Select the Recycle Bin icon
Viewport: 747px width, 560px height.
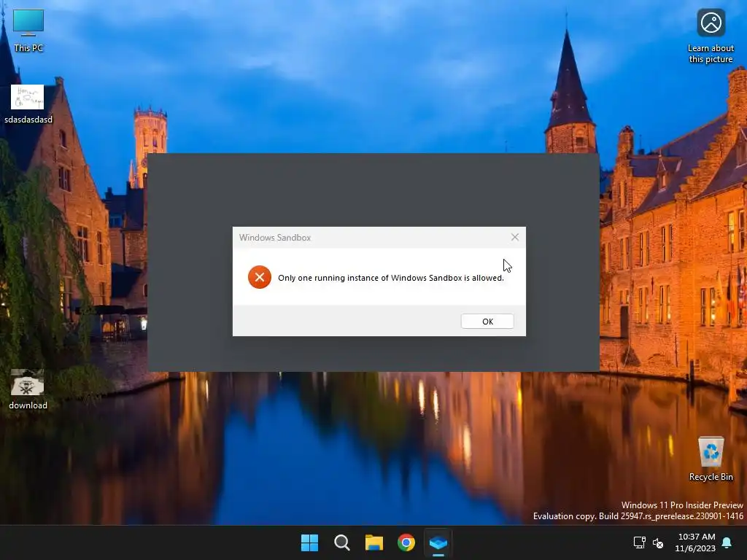pyautogui.click(x=711, y=459)
